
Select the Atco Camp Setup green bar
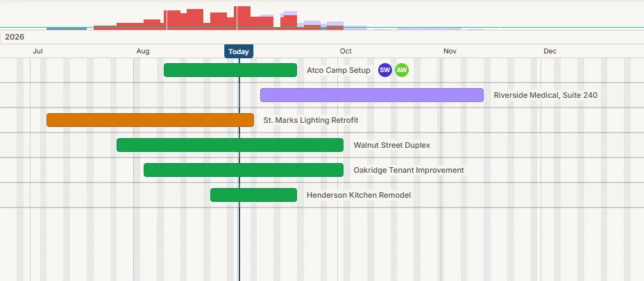(x=230, y=70)
